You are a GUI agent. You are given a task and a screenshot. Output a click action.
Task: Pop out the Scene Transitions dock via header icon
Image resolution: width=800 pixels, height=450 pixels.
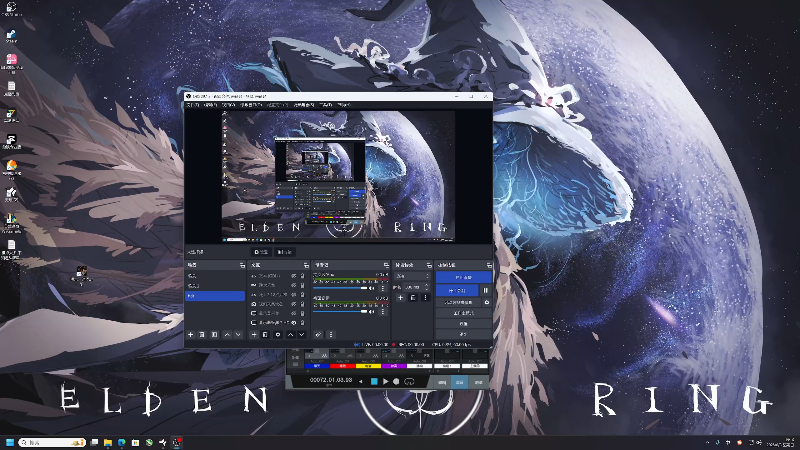(x=429, y=265)
